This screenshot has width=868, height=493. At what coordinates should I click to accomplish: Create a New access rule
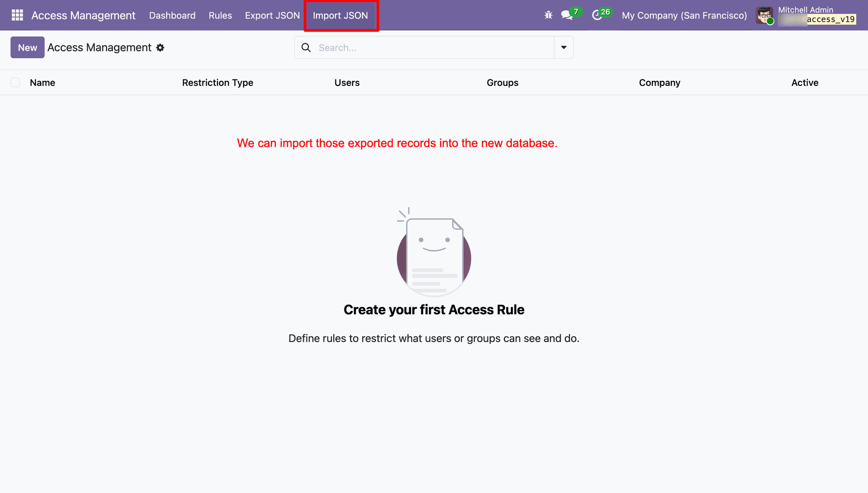coord(28,47)
